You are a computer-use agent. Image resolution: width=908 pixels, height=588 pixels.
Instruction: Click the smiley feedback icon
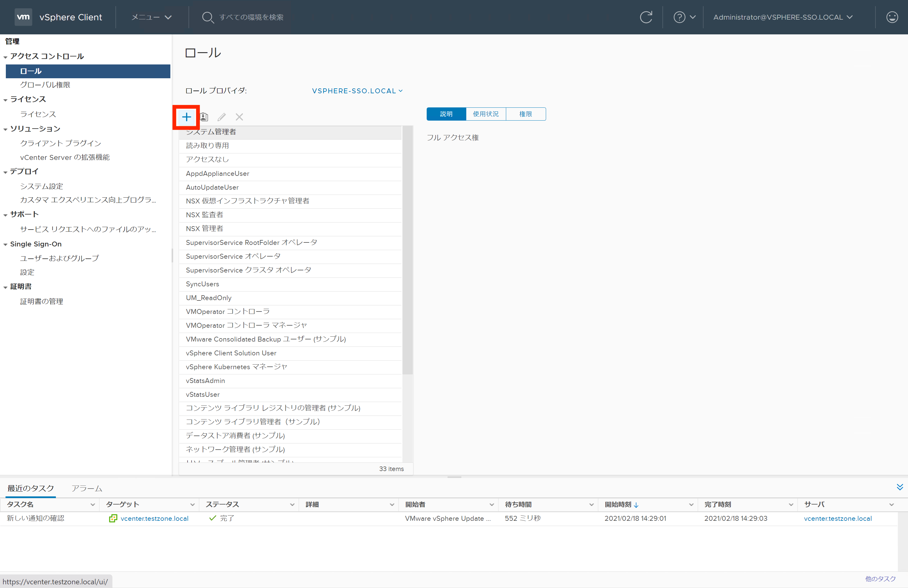click(892, 17)
